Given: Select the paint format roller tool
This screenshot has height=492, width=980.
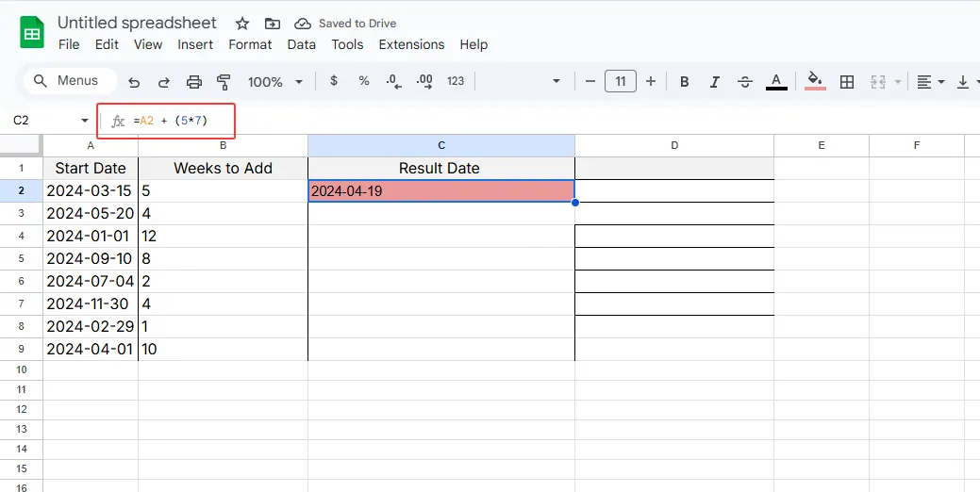Looking at the screenshot, I should tap(224, 82).
